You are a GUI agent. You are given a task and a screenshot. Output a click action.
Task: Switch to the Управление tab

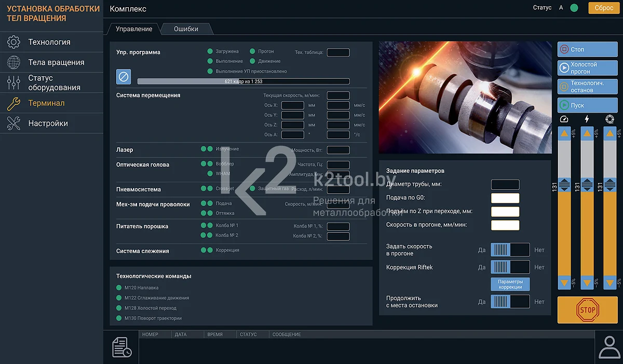pyautogui.click(x=134, y=29)
